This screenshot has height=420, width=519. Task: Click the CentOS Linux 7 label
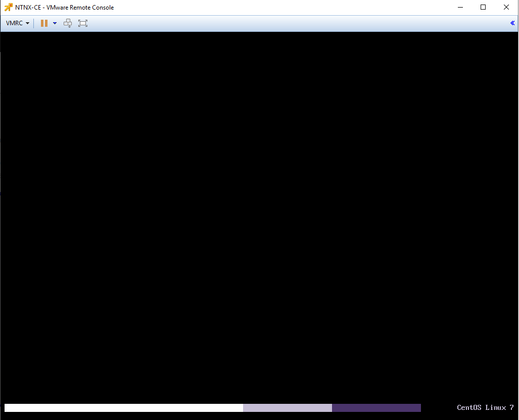(485, 408)
